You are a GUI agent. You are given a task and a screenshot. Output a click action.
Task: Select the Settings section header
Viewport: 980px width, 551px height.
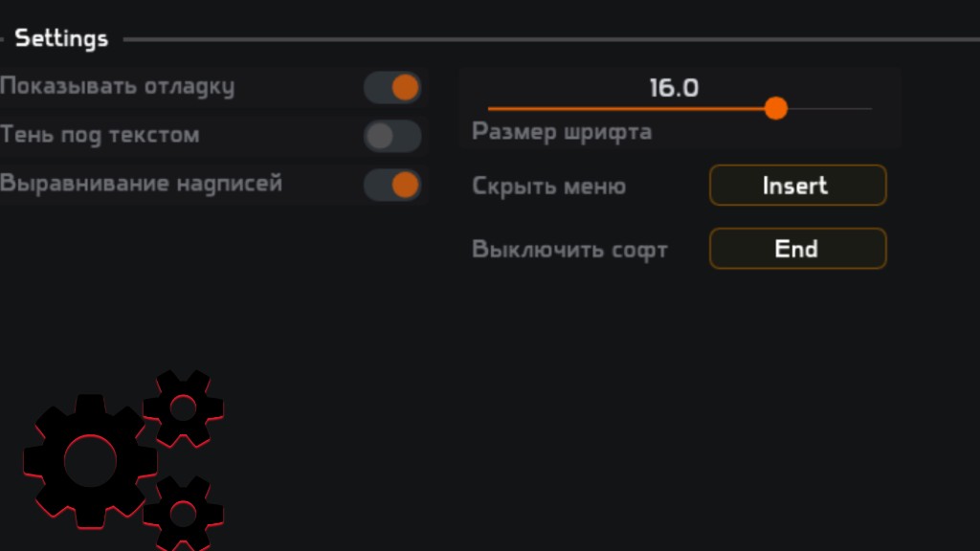point(61,39)
